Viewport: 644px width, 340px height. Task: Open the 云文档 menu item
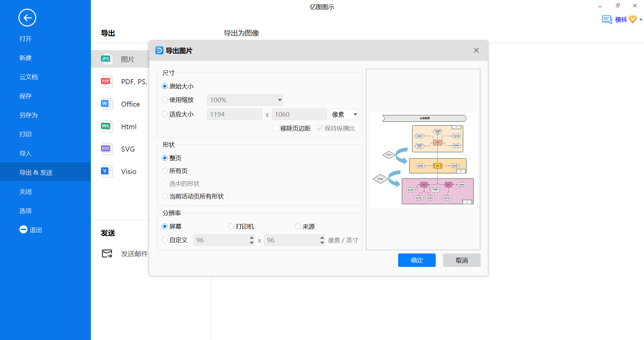pos(29,77)
